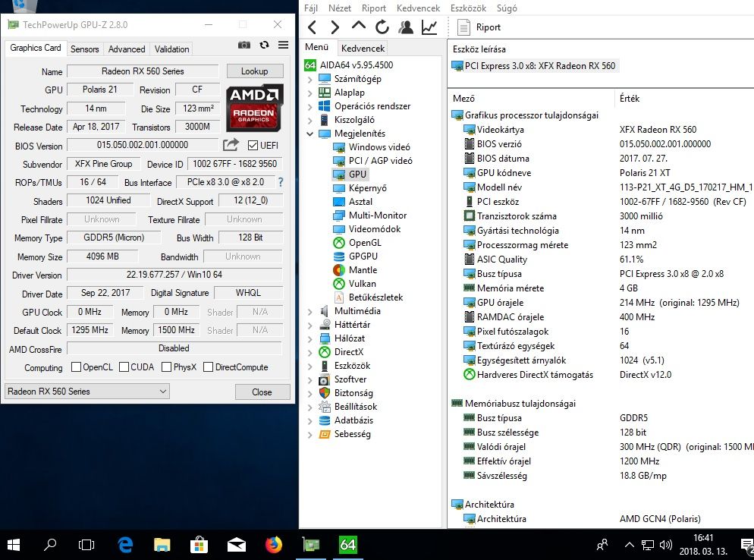Click the Lookup button
This screenshot has width=754, height=560.
pos(254,71)
